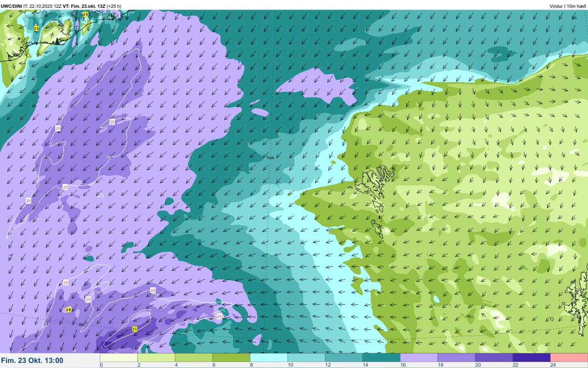Pick the 12–14 teal legend swatch
The width and height of the screenshot is (588, 368).
pyautogui.click(x=344, y=357)
